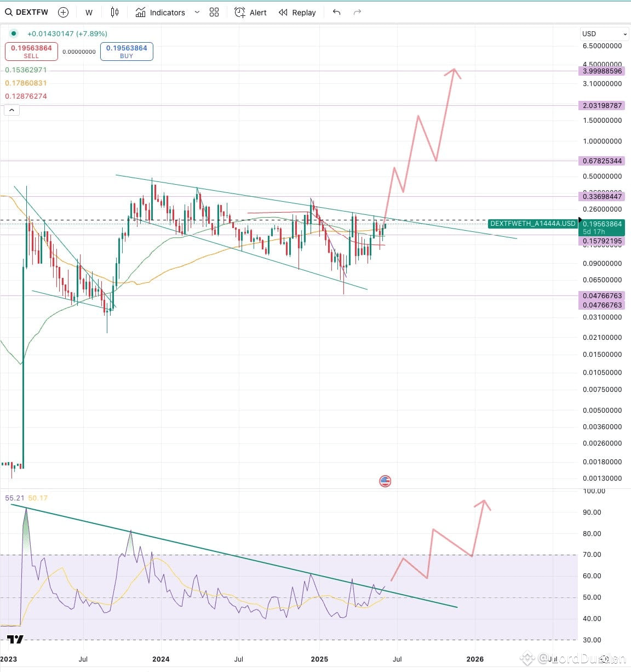Click the green moving average value 0.15362971
The width and height of the screenshot is (631, 672).
pos(26,70)
